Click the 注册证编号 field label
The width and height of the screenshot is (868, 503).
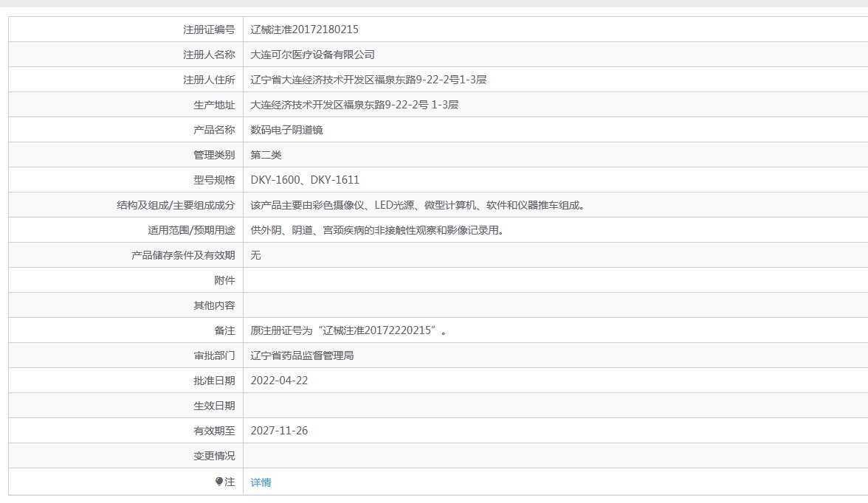210,30
